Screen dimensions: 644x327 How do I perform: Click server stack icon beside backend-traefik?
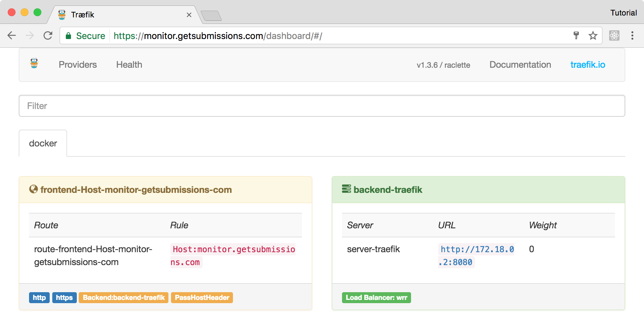click(347, 189)
